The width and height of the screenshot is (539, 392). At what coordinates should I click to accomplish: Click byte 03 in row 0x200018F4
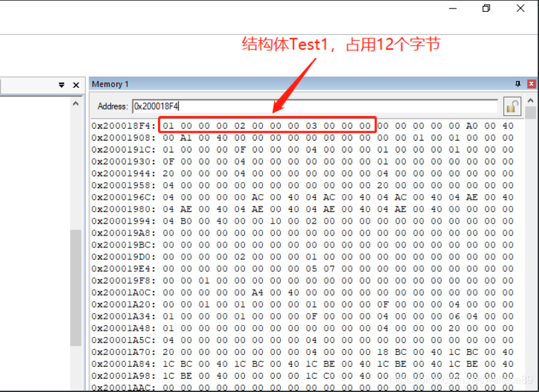[311, 126]
